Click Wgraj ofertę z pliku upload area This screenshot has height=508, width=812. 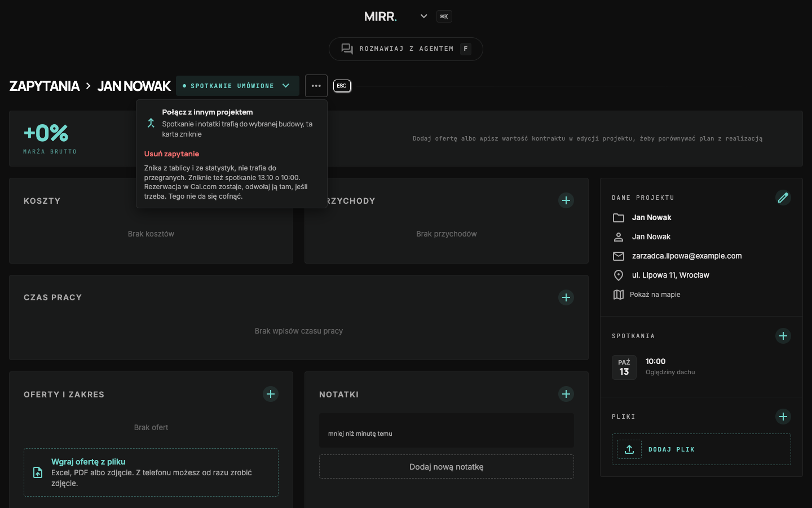coord(151,472)
